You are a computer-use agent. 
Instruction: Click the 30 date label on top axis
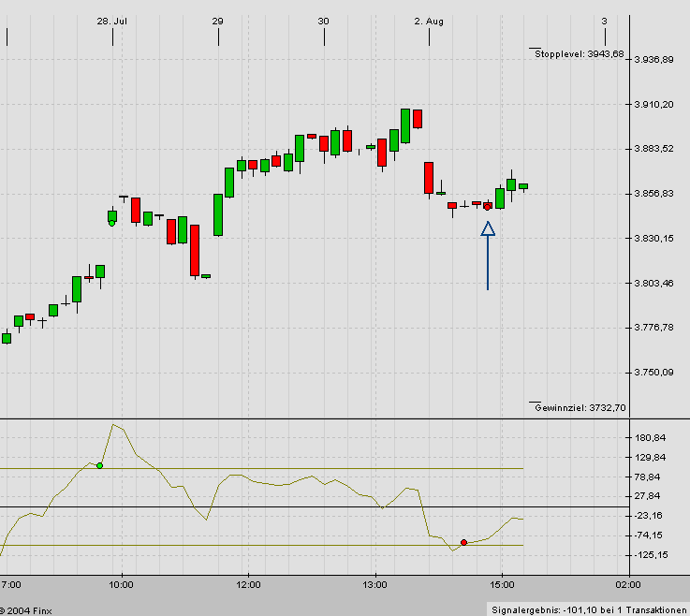click(323, 21)
